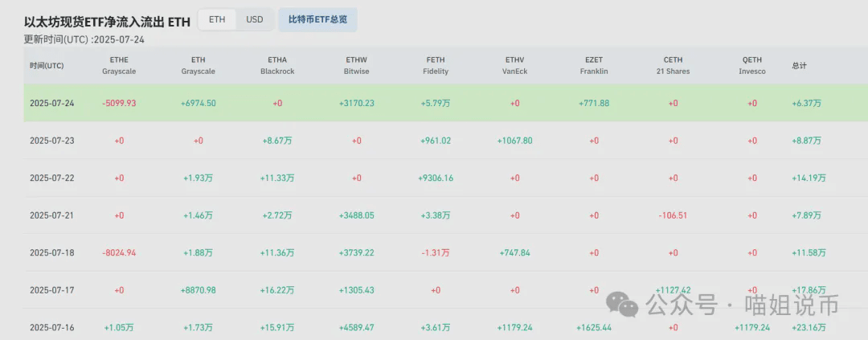Click the +9306.16 FETH value
Image resolution: width=868 pixels, height=340 pixels.
436,178
